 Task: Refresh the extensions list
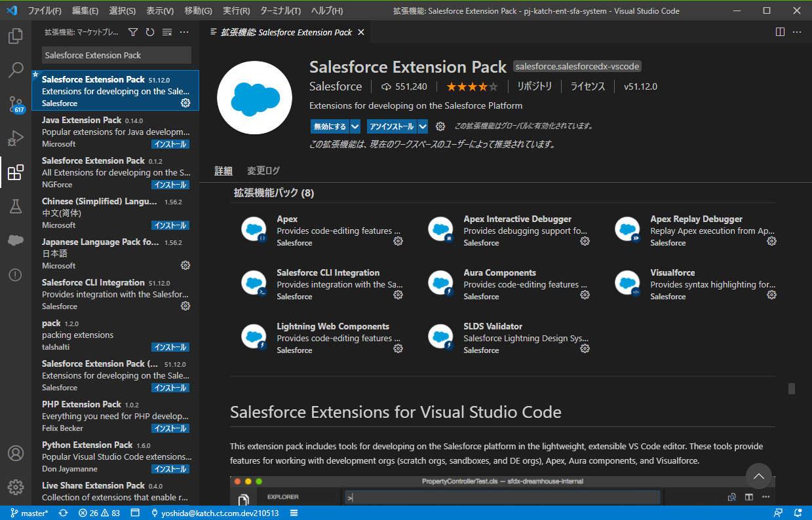click(149, 31)
